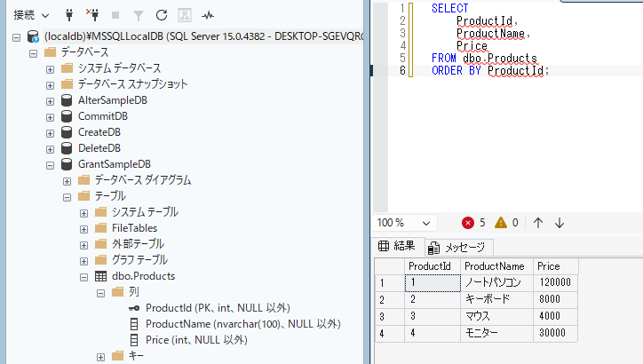This screenshot has width=643, height=364.
Task: Expand the システム データベース folder
Action: click(50, 69)
